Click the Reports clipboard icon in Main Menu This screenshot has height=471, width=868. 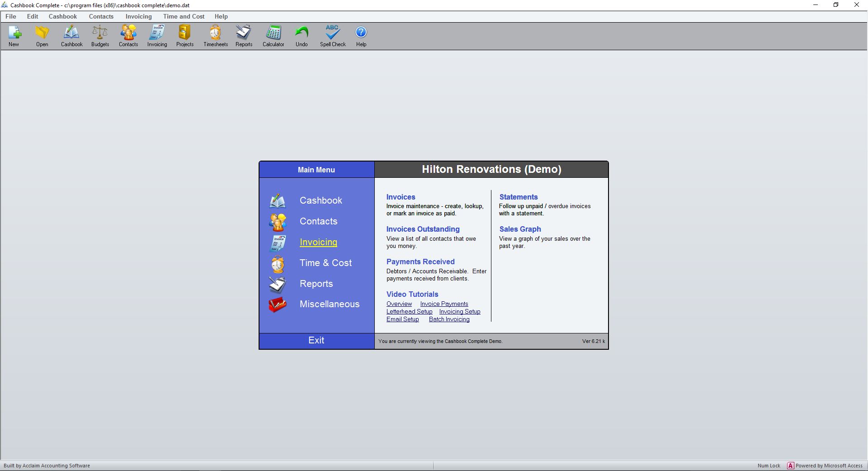click(x=278, y=284)
